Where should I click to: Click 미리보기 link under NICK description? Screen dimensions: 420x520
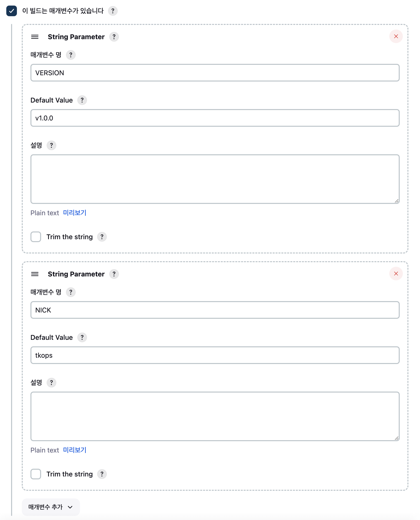tap(74, 450)
